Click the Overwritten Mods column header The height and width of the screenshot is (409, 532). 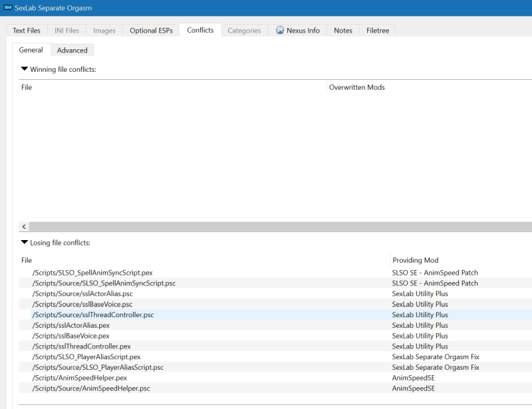point(356,88)
